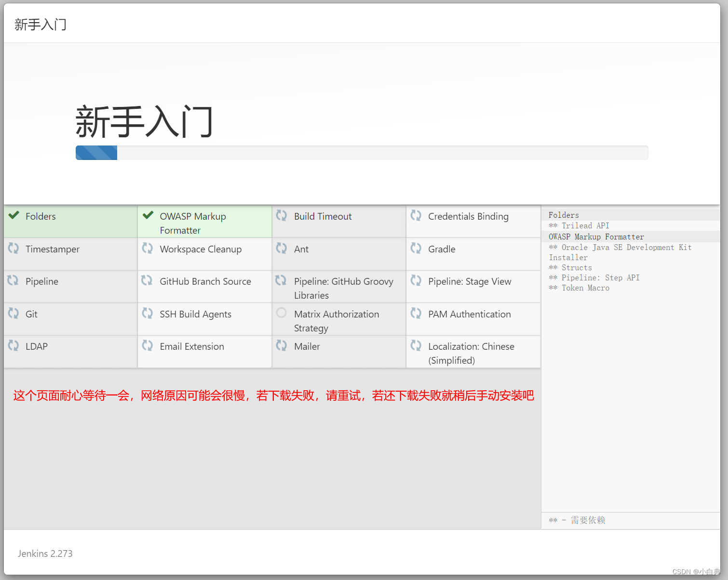
Task: Select the Localization: Chinese (Simplified) label
Action: (x=471, y=354)
